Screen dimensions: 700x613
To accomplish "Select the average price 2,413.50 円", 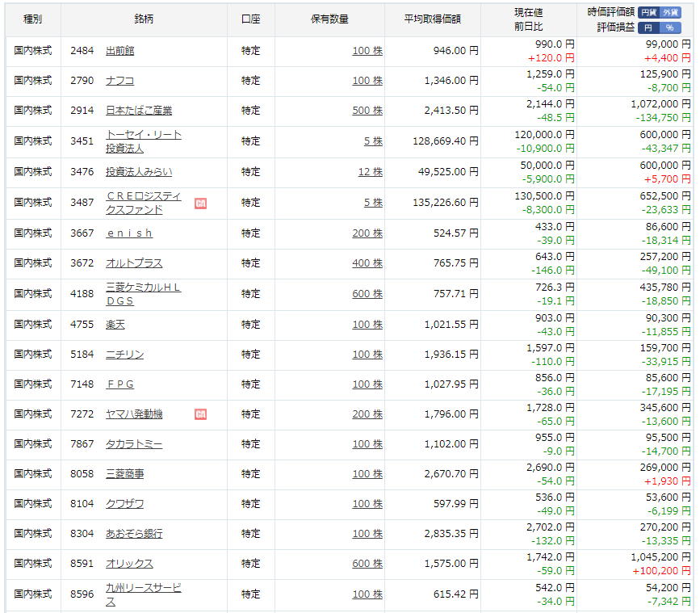I will 451,111.
